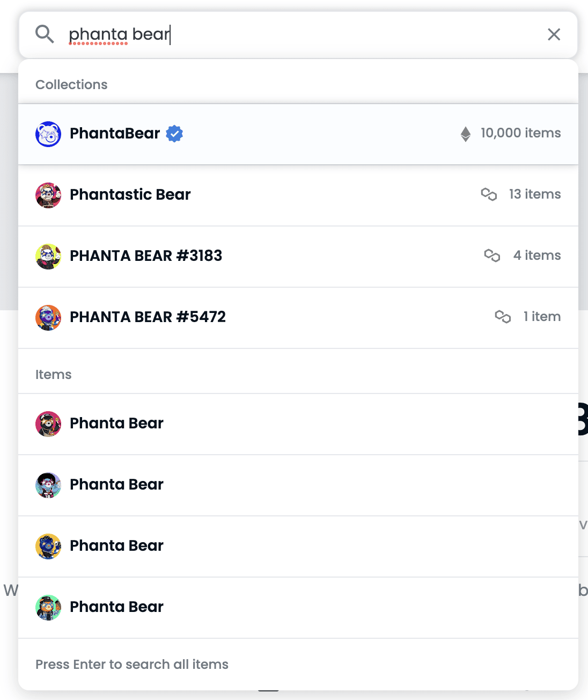Click the Phantastic Bear collection avatar
This screenshot has height=700, width=588.
pos(48,195)
